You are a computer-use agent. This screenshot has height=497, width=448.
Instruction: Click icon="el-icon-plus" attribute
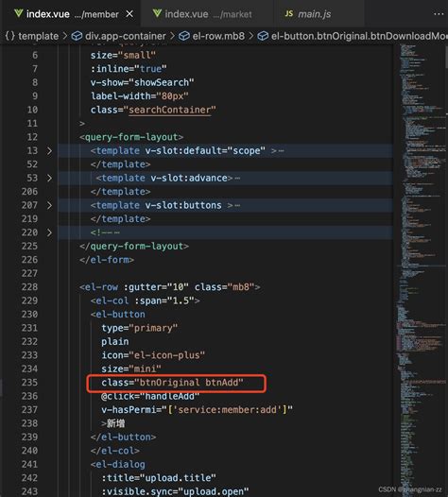point(153,355)
